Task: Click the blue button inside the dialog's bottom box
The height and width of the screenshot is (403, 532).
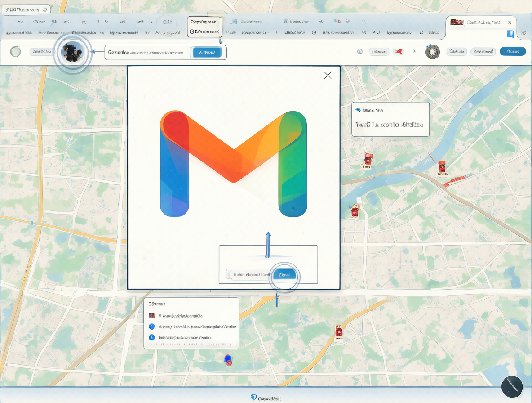Action: tap(284, 275)
